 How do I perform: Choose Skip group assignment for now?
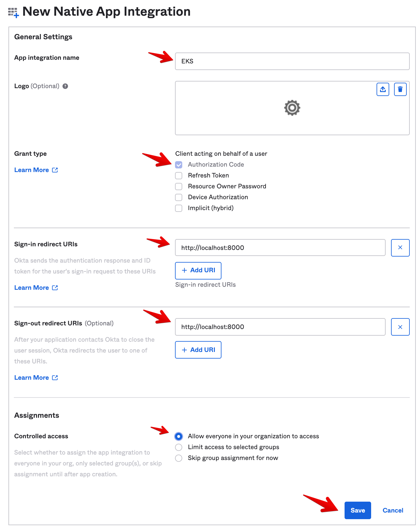pyautogui.click(x=179, y=458)
